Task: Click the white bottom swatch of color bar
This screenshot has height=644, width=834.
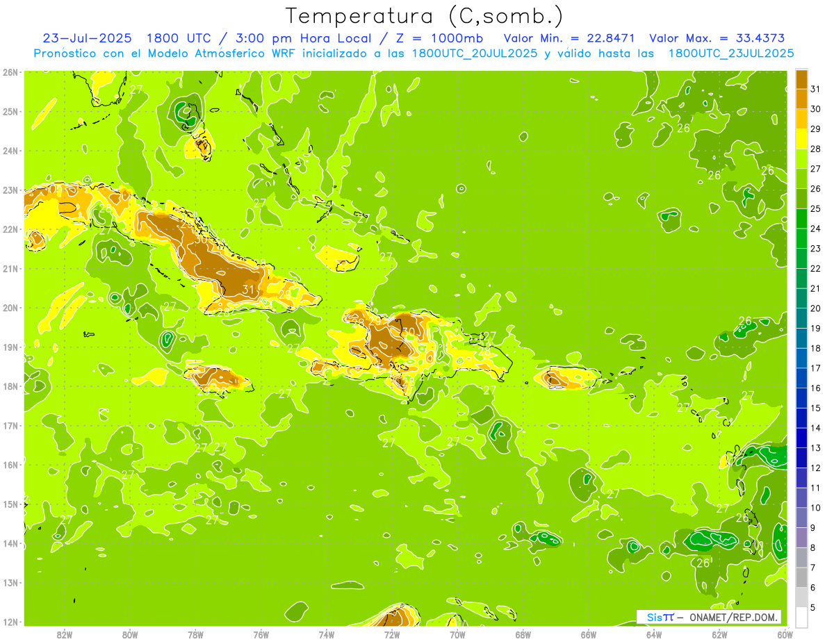Action: click(801, 617)
